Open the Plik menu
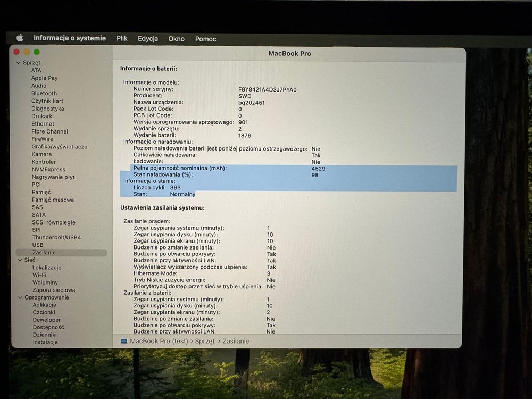Screen dimensions: 532x399 [x=122, y=38]
